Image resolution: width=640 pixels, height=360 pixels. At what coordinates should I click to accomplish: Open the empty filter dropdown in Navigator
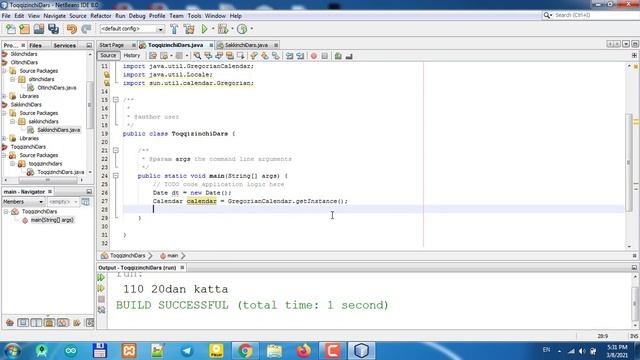63,202
